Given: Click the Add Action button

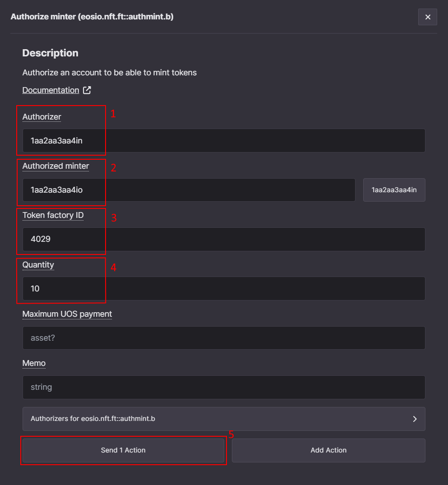Looking at the screenshot, I should 328,450.
